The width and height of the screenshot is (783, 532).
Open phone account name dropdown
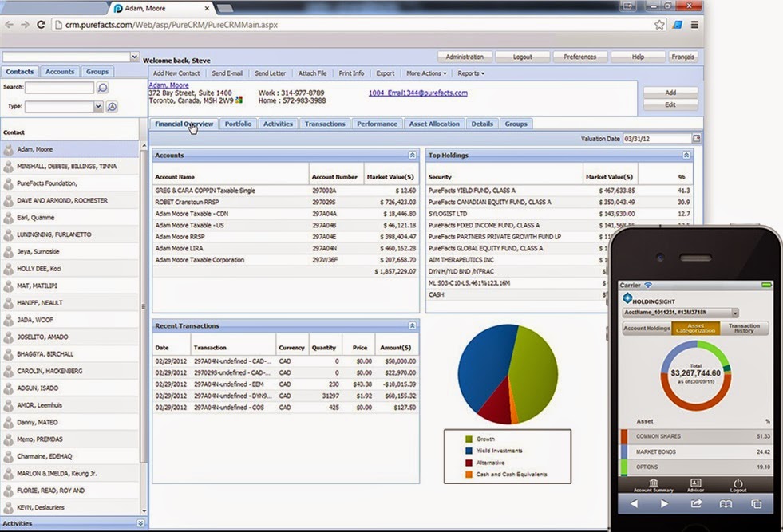(735, 313)
